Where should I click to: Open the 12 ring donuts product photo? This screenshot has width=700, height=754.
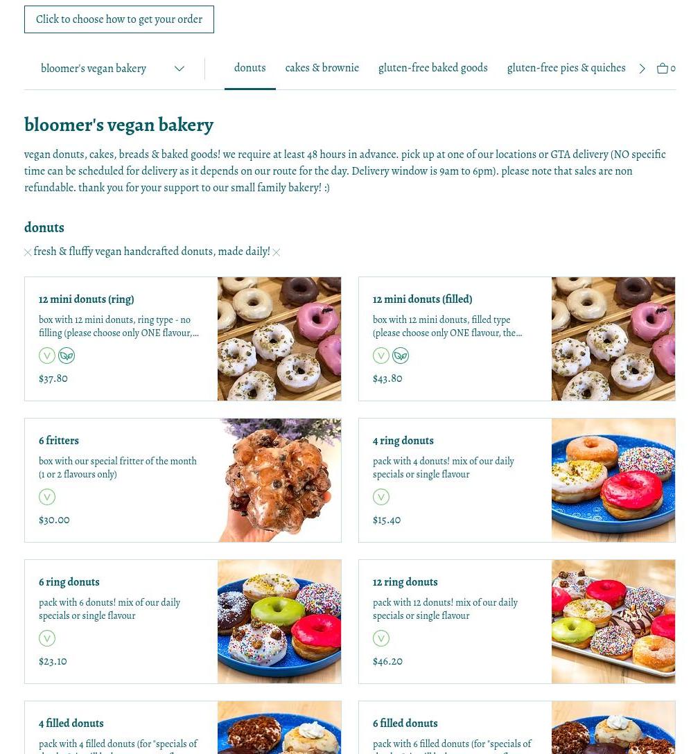pyautogui.click(x=613, y=621)
